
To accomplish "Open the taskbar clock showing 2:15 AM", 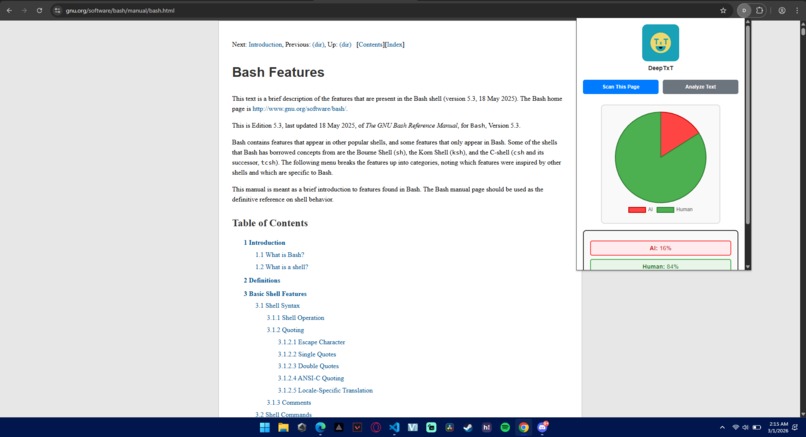I will pos(778,427).
